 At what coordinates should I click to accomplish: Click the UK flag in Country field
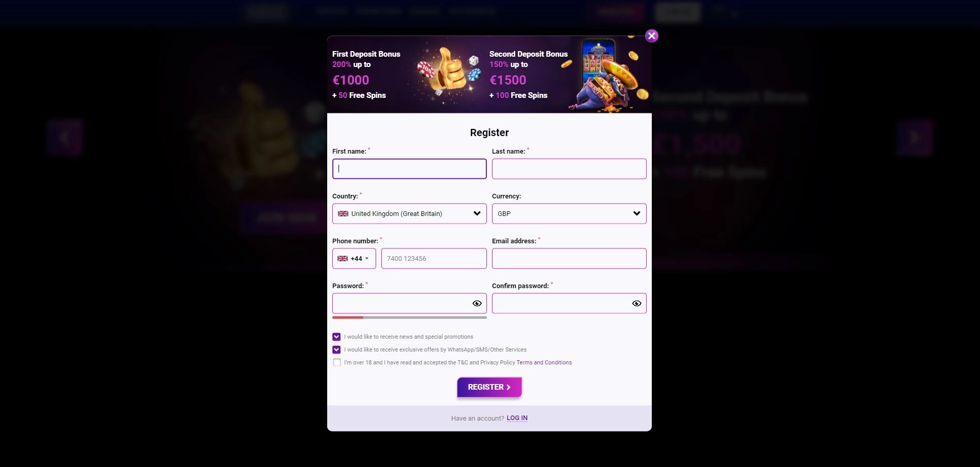click(x=343, y=214)
